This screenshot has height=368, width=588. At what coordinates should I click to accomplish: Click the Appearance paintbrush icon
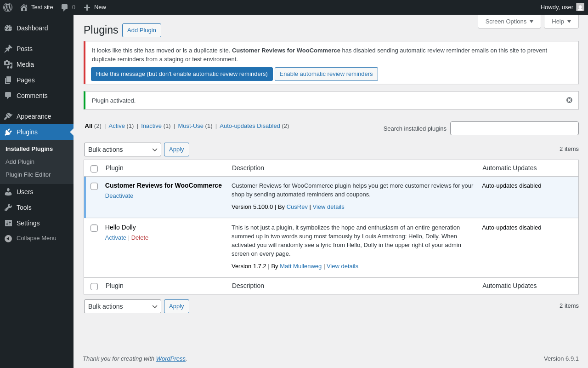(x=8, y=116)
